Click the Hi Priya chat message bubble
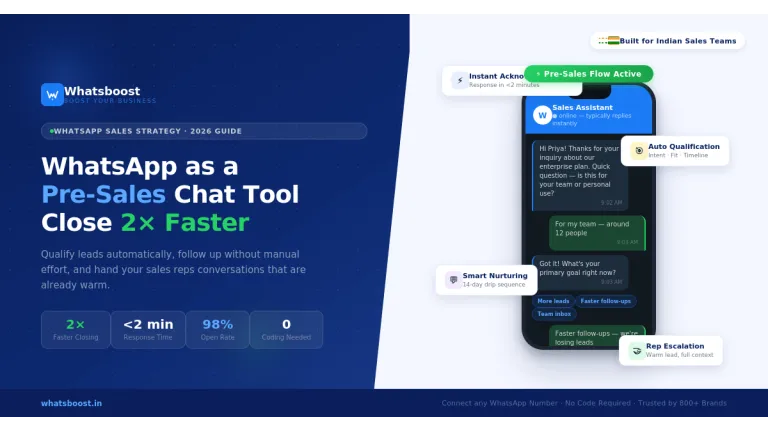The width and height of the screenshot is (768, 432). 580,175
